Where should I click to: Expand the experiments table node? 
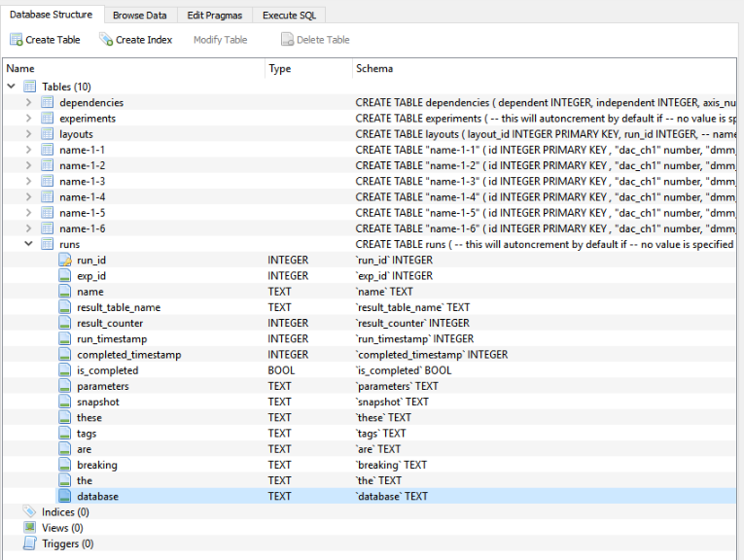[29, 119]
